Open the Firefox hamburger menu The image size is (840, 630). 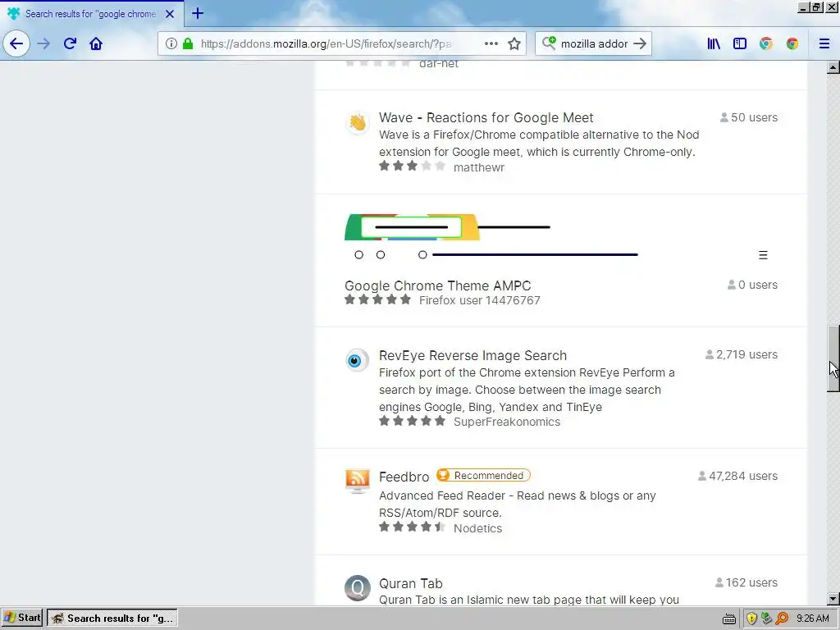pyautogui.click(x=824, y=43)
